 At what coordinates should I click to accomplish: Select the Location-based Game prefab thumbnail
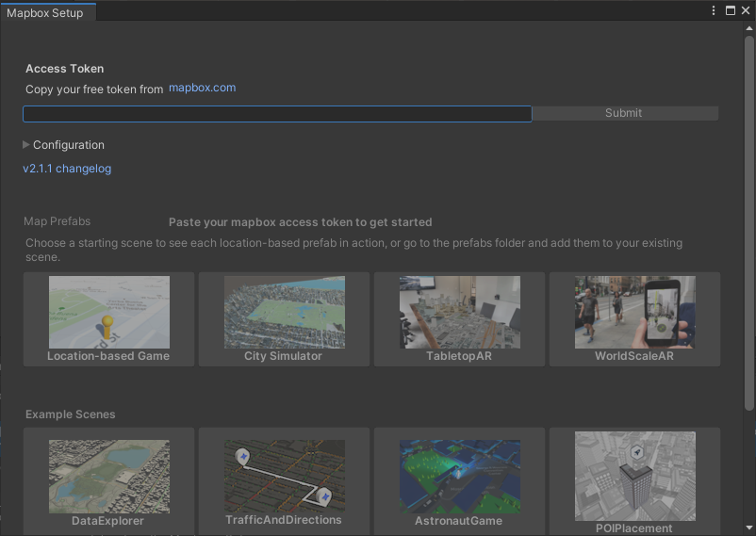pos(109,319)
